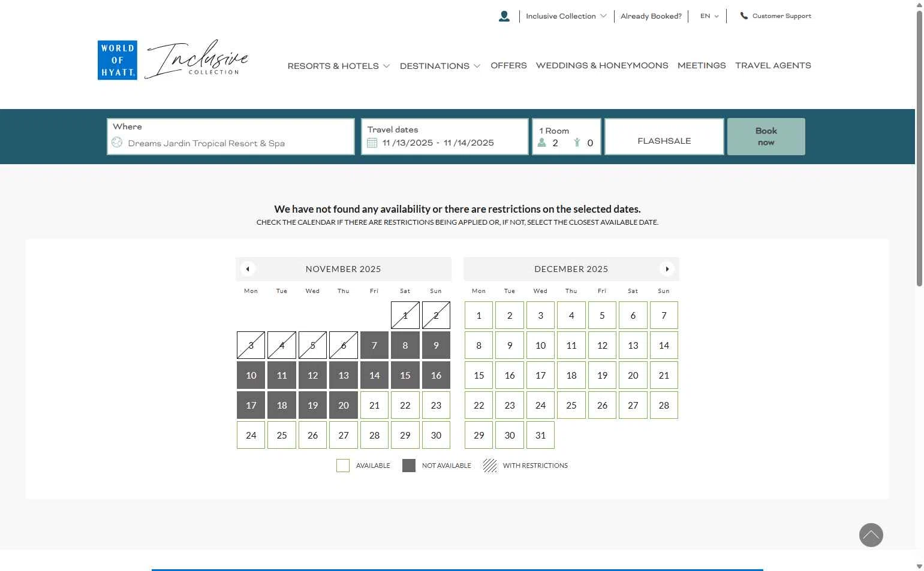Image resolution: width=924 pixels, height=571 pixels.
Task: Click unavailable November 13 date
Action: pyautogui.click(x=344, y=375)
